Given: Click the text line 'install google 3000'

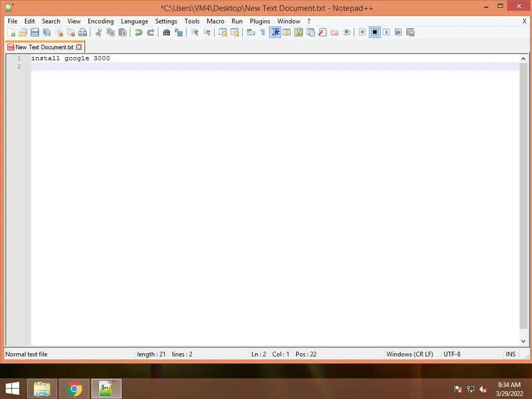Looking at the screenshot, I should (x=71, y=58).
